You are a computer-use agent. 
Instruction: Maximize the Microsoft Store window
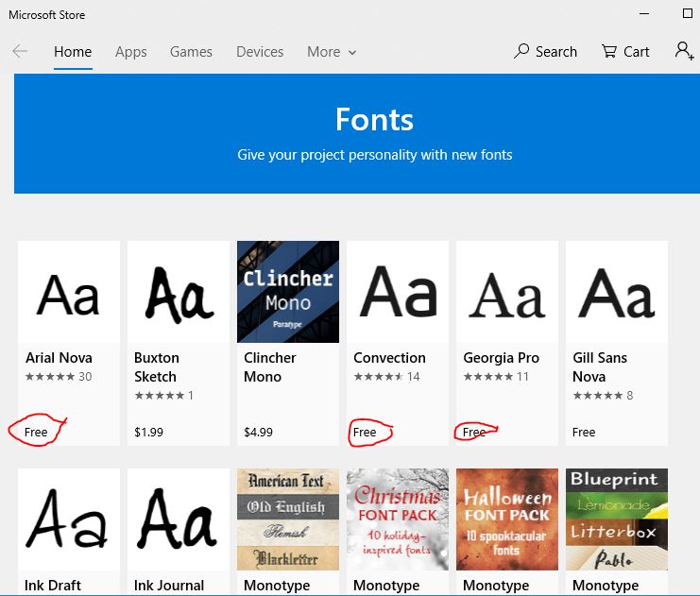tap(688, 13)
